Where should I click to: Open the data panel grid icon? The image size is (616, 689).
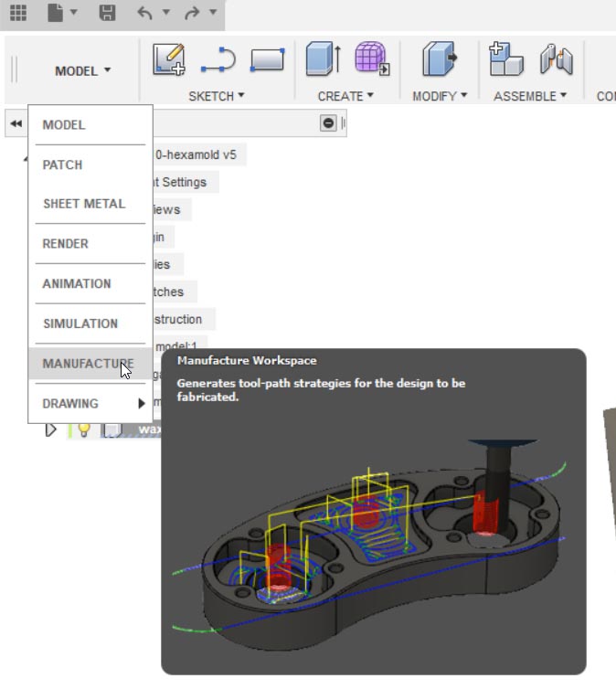(18, 12)
